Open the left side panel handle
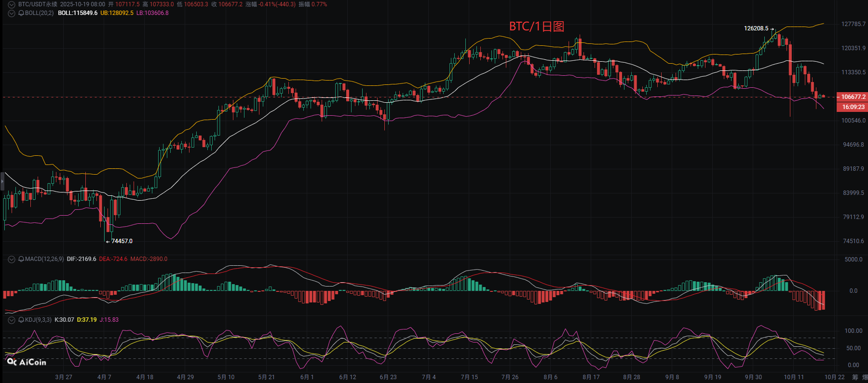 (2, 181)
